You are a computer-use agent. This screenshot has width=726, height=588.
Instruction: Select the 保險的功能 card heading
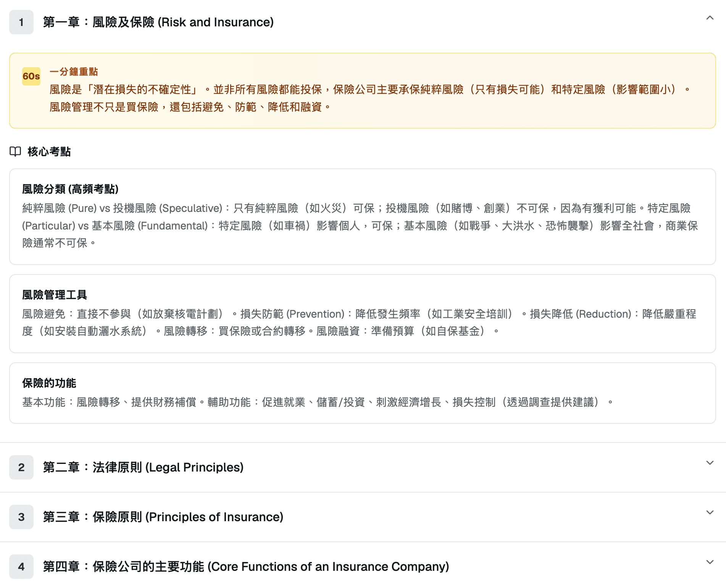pyautogui.click(x=49, y=383)
